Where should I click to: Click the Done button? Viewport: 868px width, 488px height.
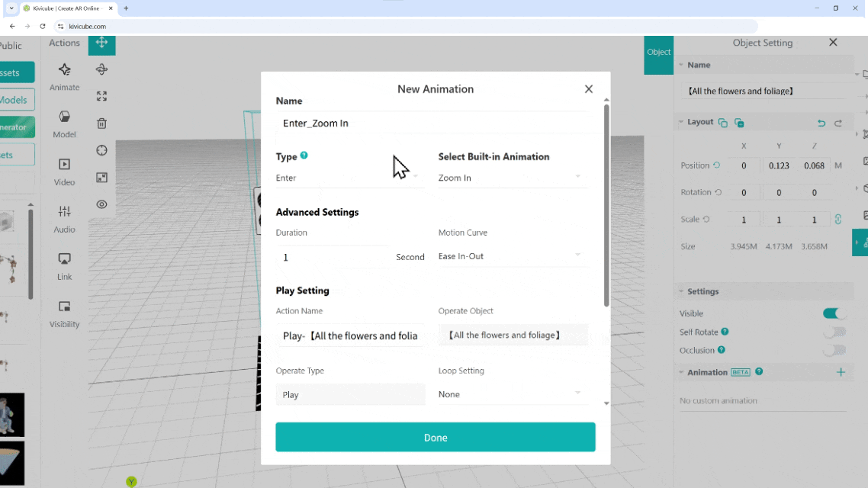tap(435, 438)
